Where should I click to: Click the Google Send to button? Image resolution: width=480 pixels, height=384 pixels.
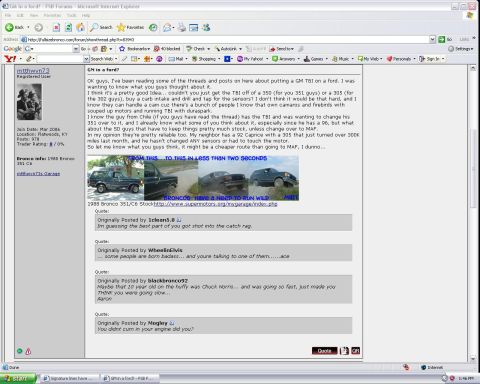point(282,49)
